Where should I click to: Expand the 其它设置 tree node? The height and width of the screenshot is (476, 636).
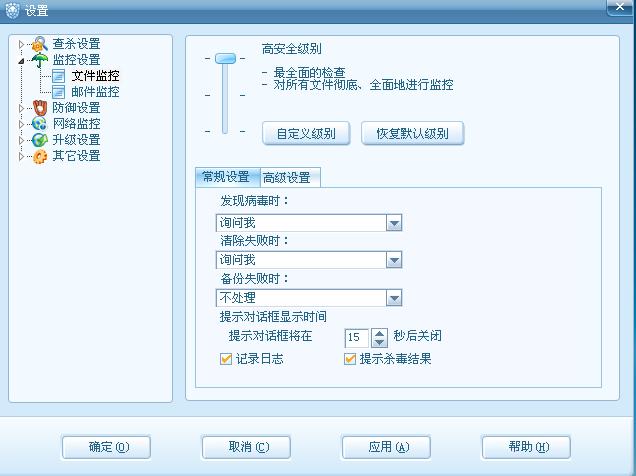coord(21,157)
